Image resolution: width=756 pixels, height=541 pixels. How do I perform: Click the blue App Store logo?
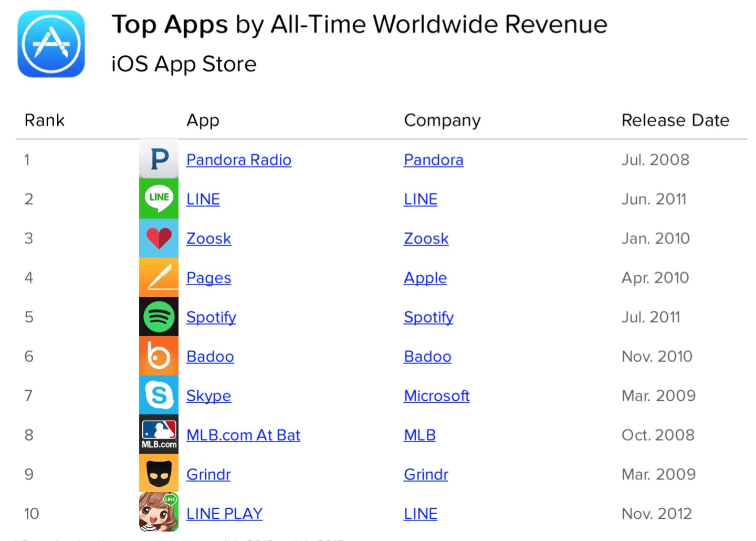point(51,44)
